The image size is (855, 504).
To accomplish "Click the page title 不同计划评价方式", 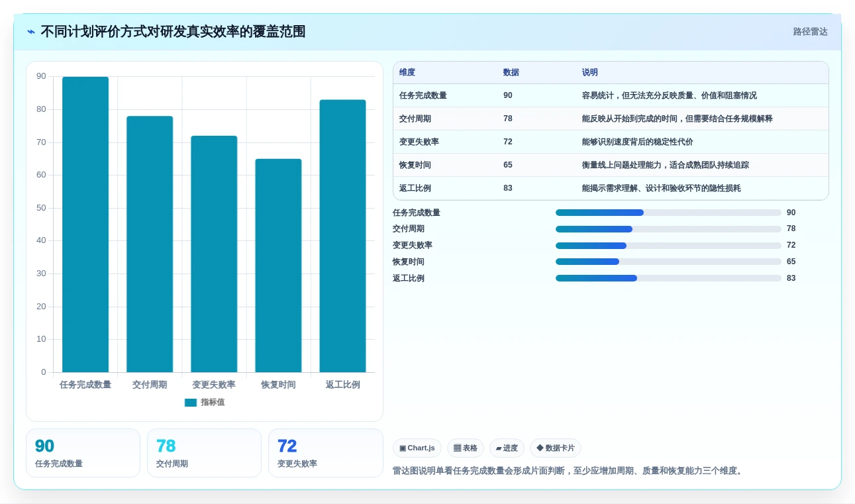I will click(x=173, y=32).
